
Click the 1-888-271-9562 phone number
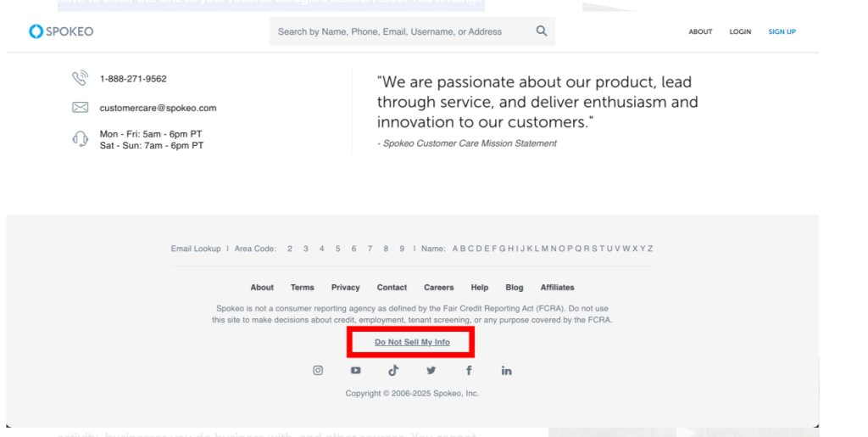point(133,79)
